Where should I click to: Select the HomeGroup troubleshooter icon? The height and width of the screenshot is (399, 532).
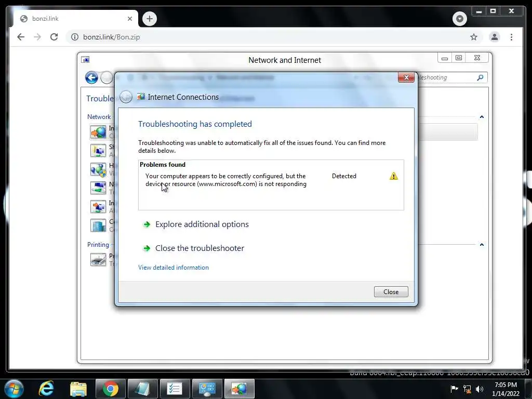point(98,169)
